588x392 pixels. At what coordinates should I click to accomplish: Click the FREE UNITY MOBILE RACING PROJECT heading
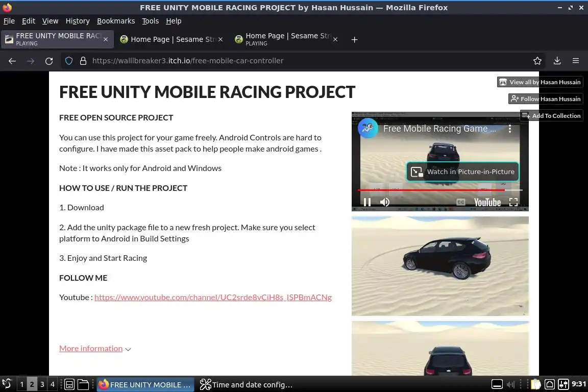pyautogui.click(x=207, y=92)
